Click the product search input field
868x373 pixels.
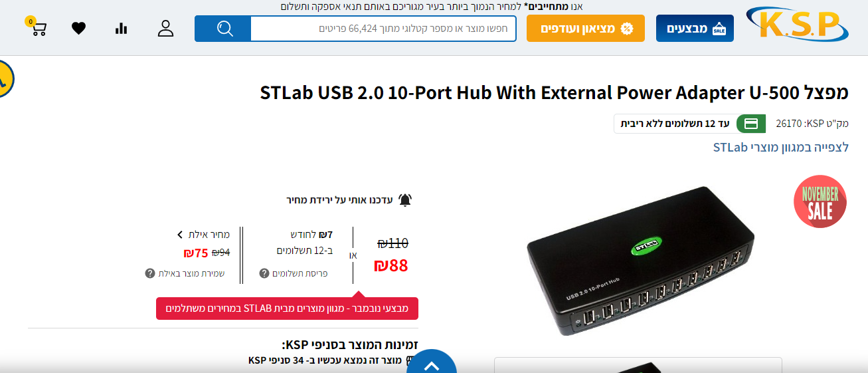[383, 29]
